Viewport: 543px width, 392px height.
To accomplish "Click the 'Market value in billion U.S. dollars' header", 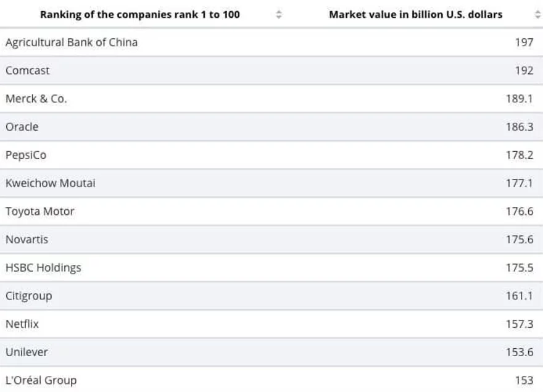I will coord(415,15).
